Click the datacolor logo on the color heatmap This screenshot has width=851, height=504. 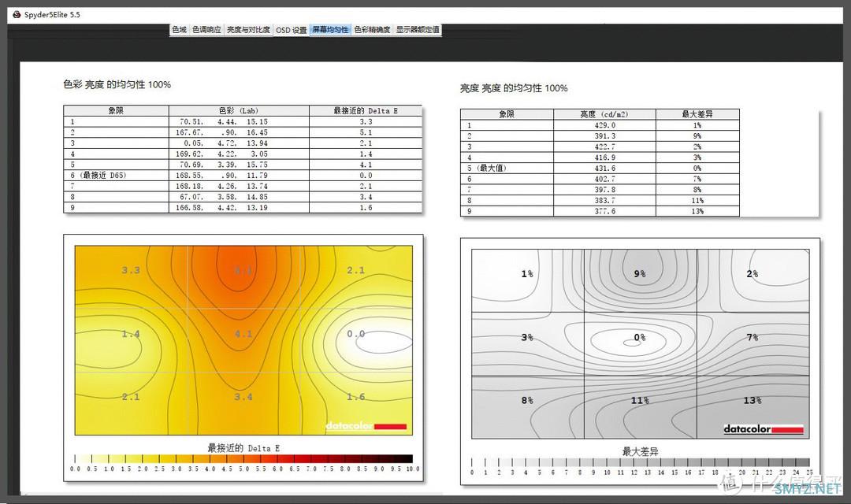[366, 426]
